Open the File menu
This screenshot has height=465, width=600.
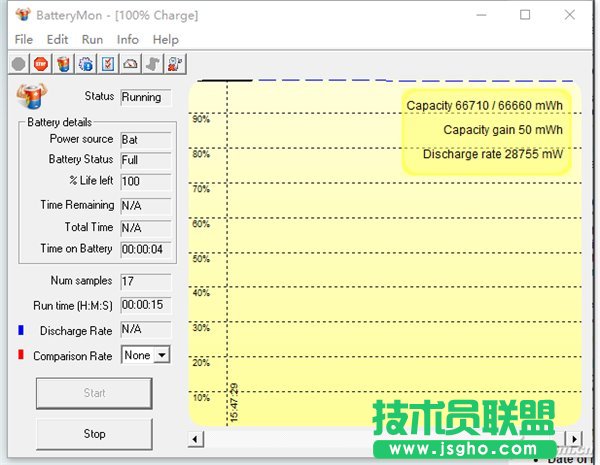[24, 39]
